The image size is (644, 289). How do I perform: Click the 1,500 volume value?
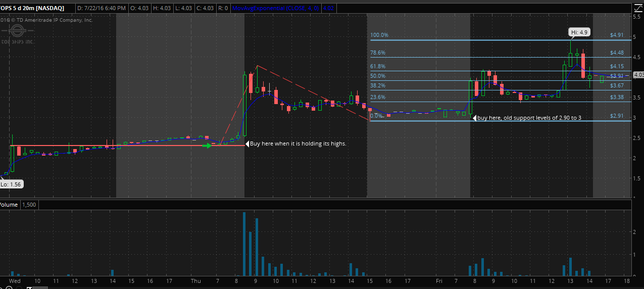coord(29,205)
